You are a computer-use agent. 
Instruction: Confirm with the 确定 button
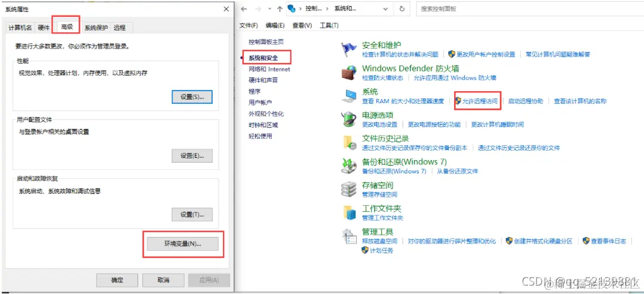click(x=117, y=280)
